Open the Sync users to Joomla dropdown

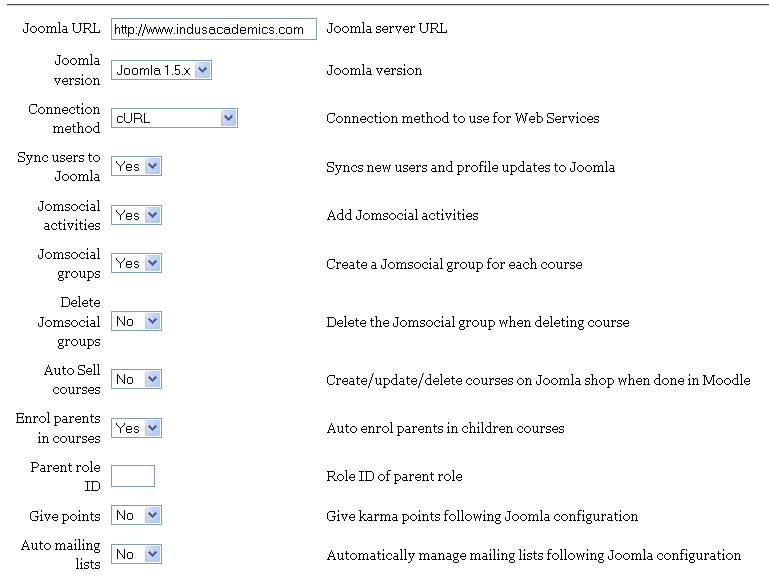136,166
